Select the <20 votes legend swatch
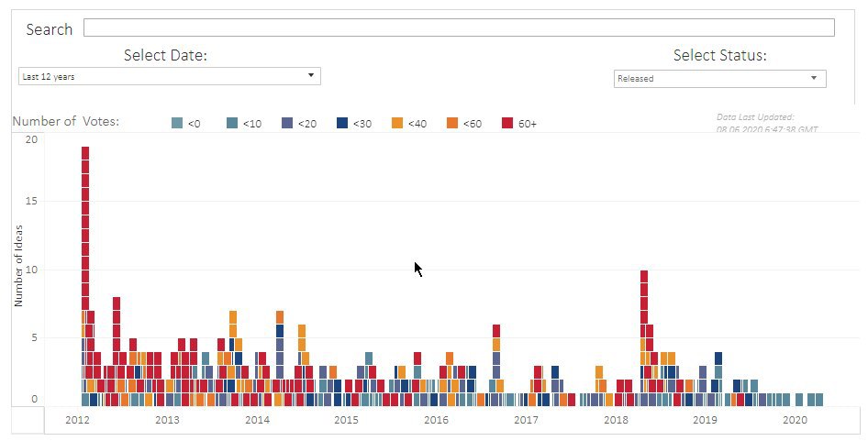 287,123
